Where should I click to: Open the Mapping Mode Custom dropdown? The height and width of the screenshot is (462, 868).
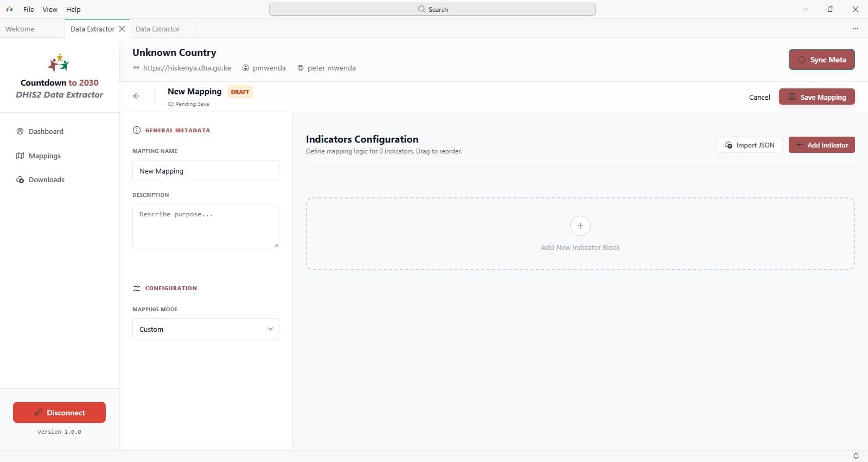click(x=206, y=329)
